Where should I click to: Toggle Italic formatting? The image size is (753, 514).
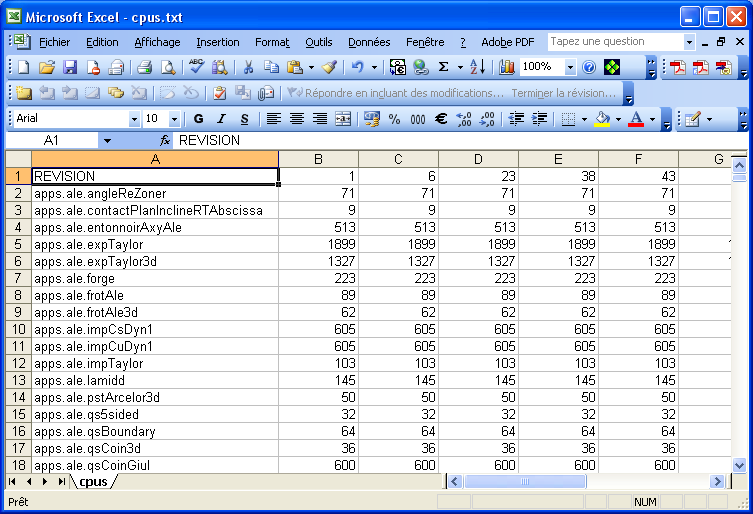point(221,119)
